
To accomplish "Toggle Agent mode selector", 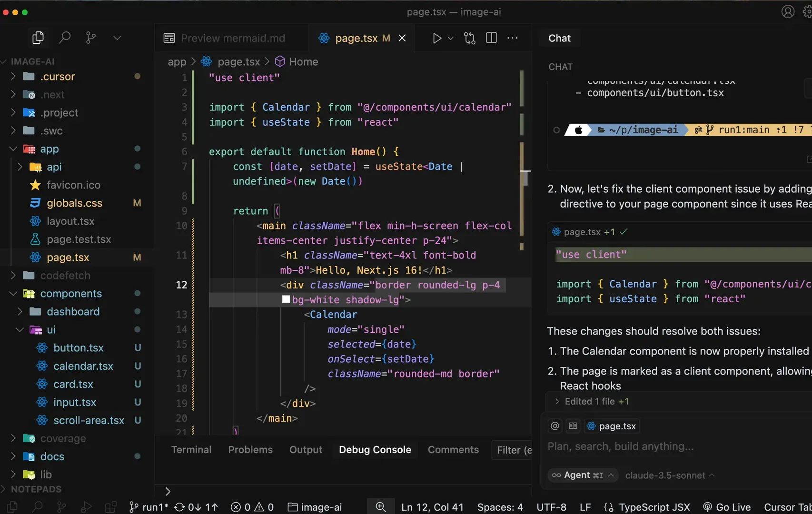I will pyautogui.click(x=583, y=475).
